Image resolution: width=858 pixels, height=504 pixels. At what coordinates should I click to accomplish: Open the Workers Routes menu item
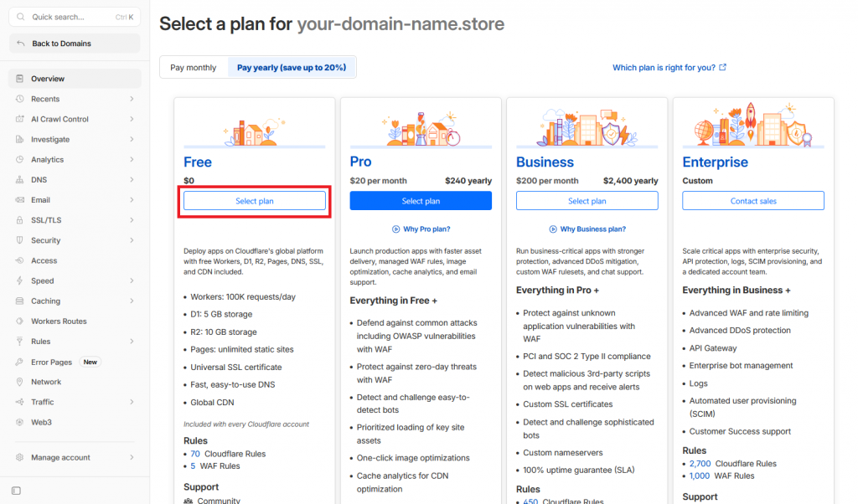click(x=75, y=321)
